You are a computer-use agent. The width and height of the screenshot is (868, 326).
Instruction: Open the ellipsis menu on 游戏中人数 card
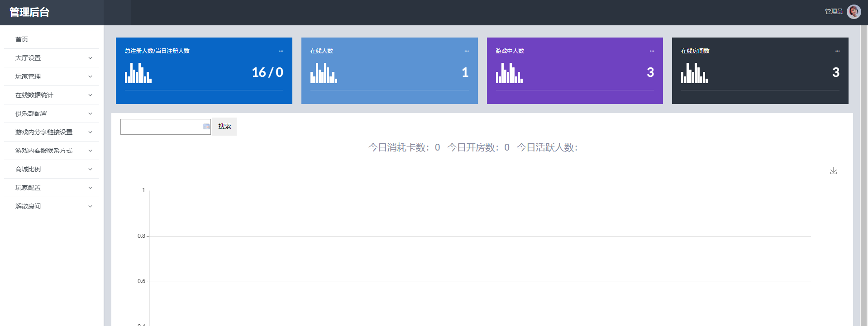pos(652,51)
